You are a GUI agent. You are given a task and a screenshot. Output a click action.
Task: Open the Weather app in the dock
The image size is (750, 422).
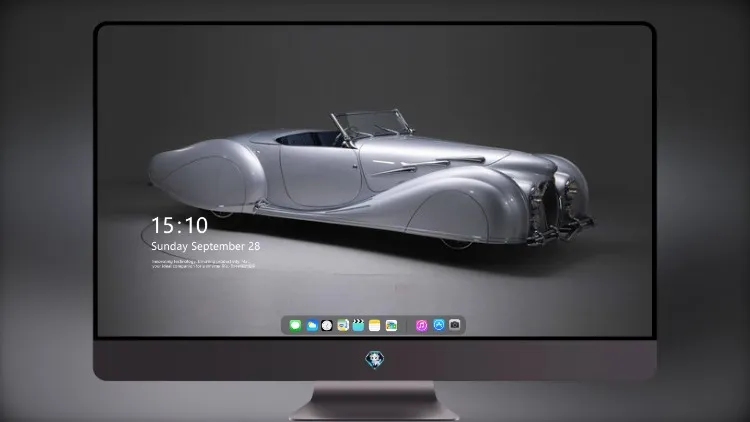tap(312, 325)
